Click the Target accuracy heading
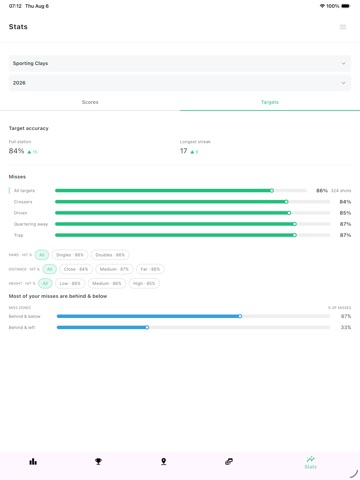This screenshot has height=480, width=360. coord(29,128)
